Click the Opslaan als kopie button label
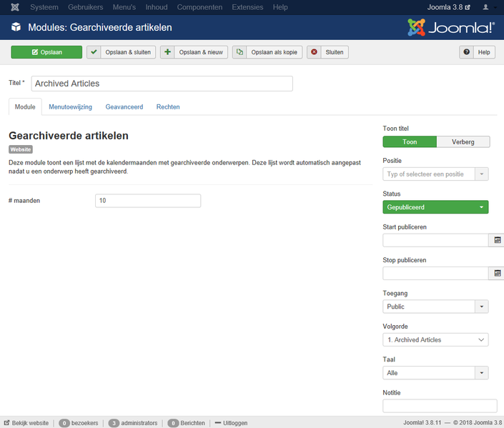The image size is (504, 428). (x=275, y=52)
